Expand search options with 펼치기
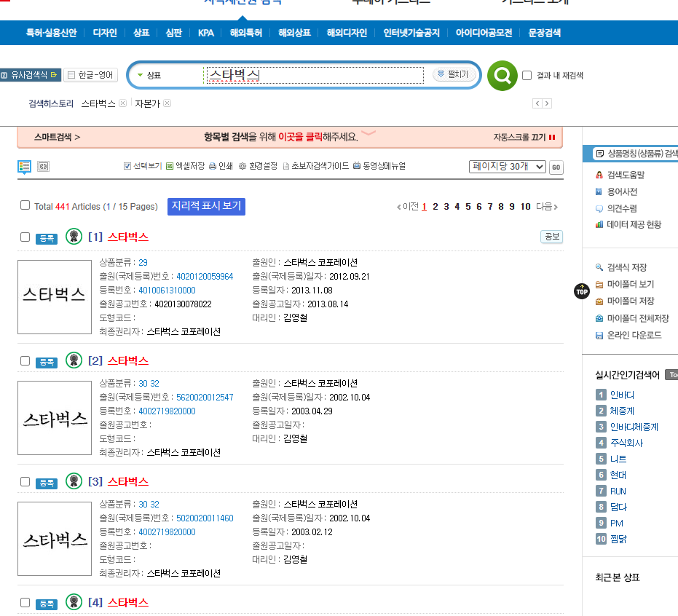 click(454, 74)
